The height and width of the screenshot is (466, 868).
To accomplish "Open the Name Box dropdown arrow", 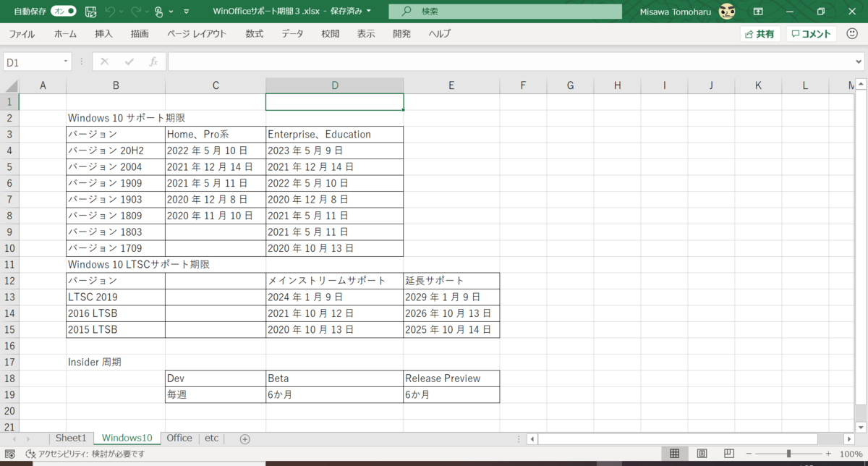I will click(x=67, y=62).
